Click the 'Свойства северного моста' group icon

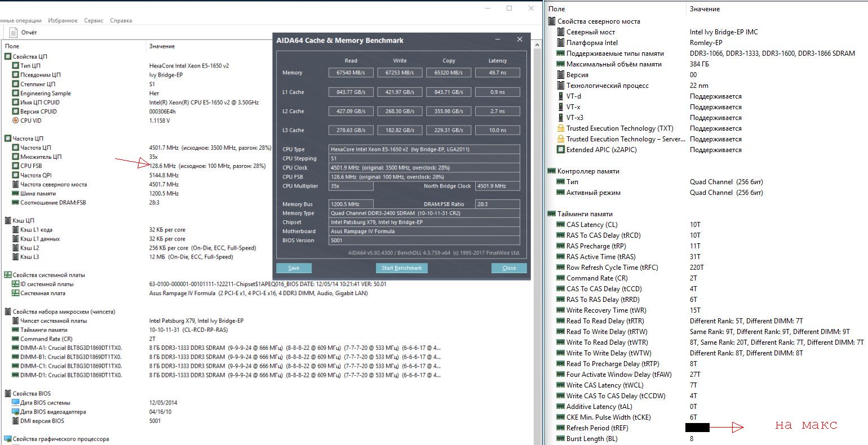552,21
